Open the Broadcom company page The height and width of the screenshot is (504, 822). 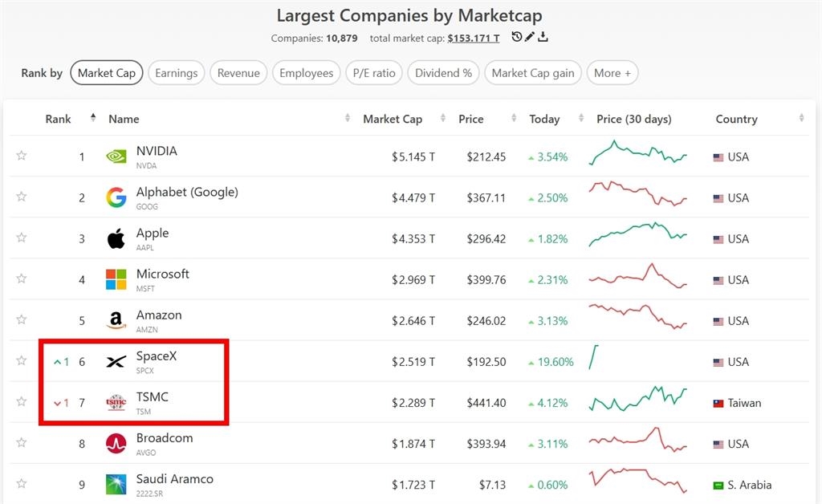(x=165, y=438)
